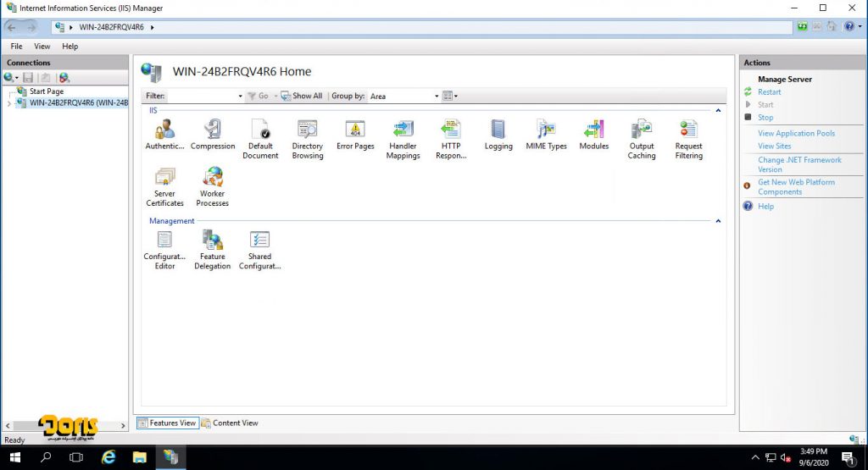Viewport: 868px width, 470px height.
Task: Click View Sites link
Action: tap(774, 147)
